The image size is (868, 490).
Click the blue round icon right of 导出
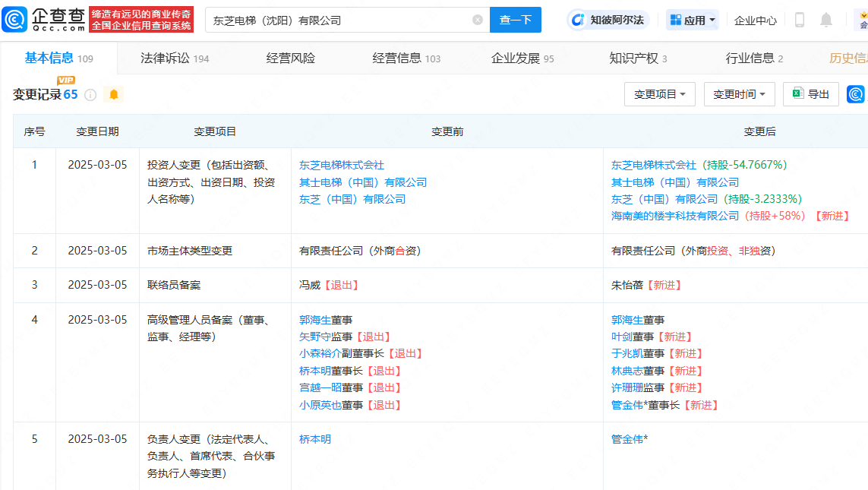pos(855,94)
